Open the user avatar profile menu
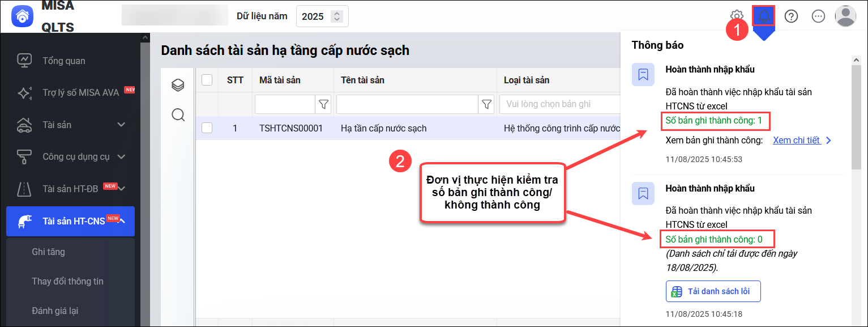Image resolution: width=868 pixels, height=327 pixels. tap(845, 16)
